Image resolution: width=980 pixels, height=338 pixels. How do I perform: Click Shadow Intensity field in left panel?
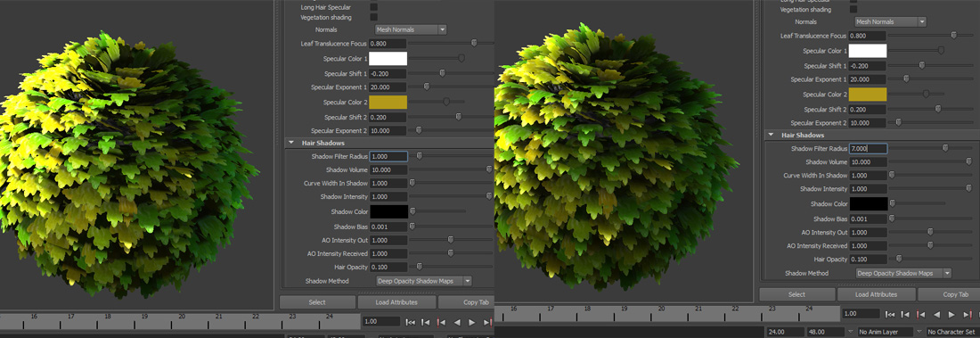[388, 197]
